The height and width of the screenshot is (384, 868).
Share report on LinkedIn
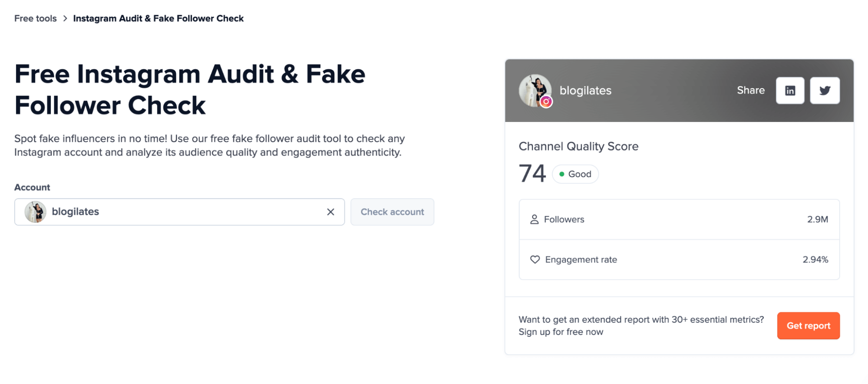click(790, 90)
